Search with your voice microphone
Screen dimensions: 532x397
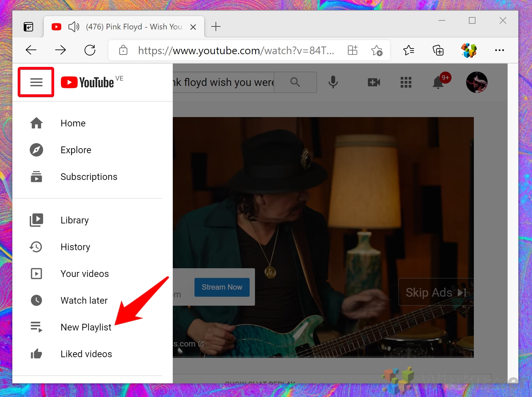click(x=333, y=82)
